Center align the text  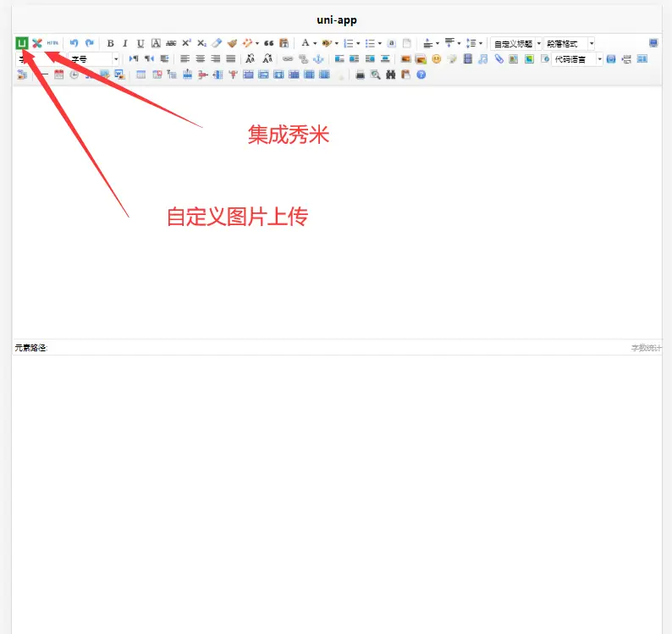pos(200,58)
